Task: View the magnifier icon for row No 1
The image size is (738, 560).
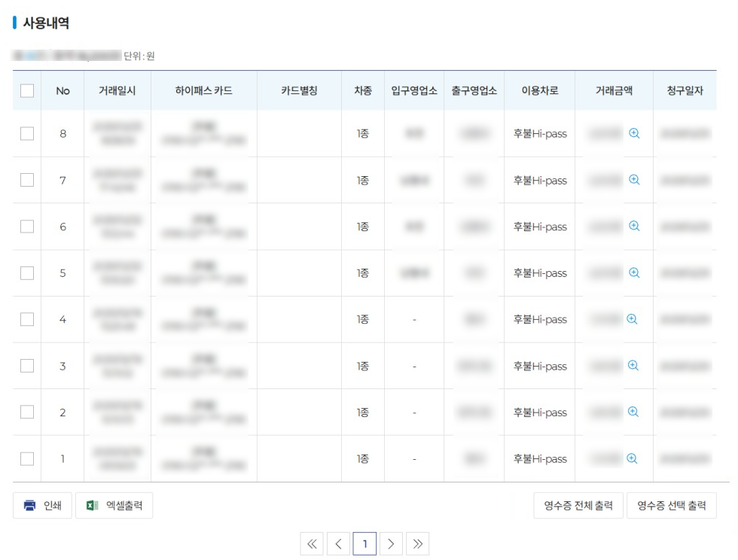Action: click(633, 458)
